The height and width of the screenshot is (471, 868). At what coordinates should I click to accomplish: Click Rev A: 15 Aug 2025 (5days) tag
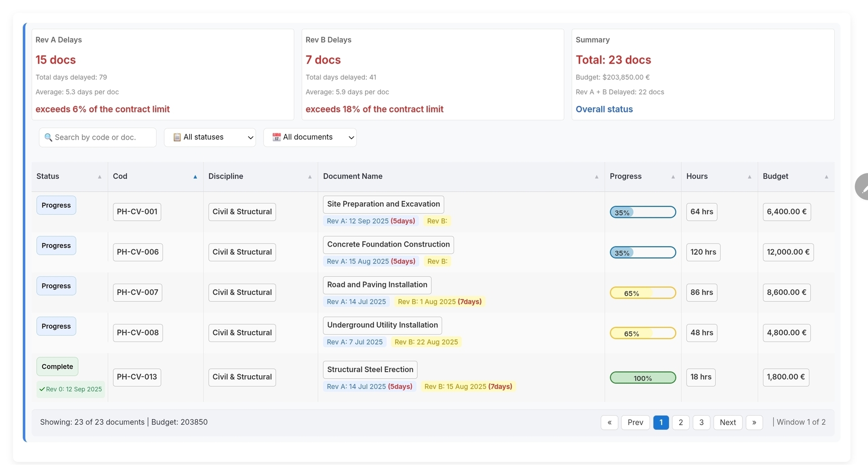pyautogui.click(x=371, y=261)
